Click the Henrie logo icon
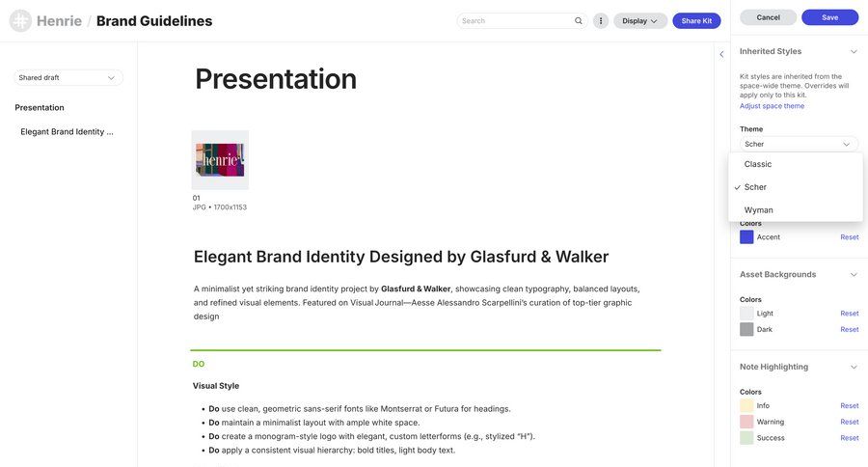The width and height of the screenshot is (868, 467). click(x=20, y=20)
